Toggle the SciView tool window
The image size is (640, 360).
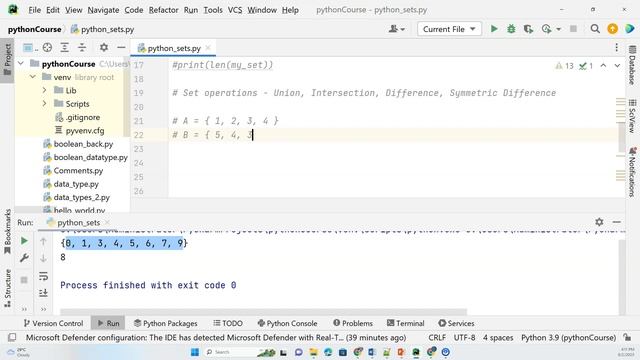click(632, 116)
